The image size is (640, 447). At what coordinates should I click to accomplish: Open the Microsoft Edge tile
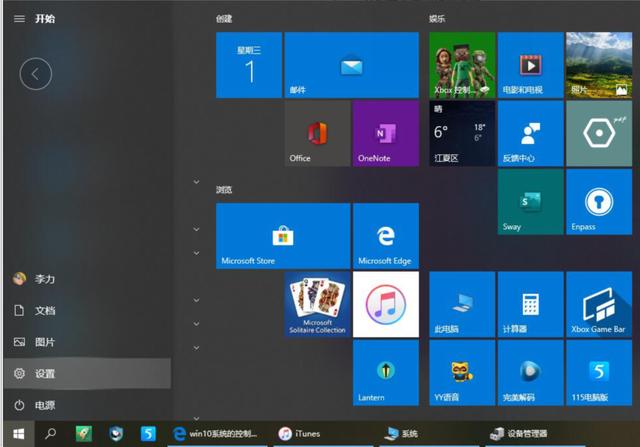(x=386, y=236)
